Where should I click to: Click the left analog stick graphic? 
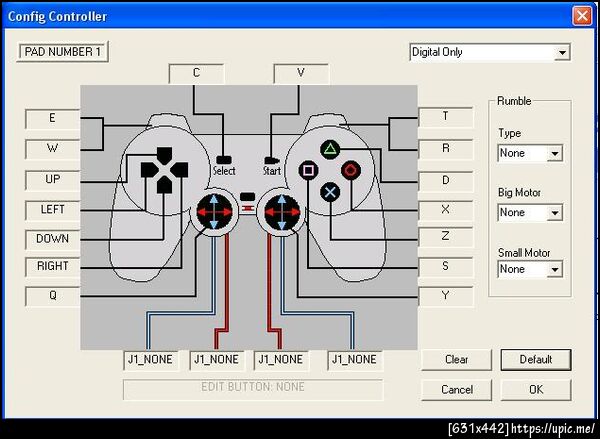[214, 212]
